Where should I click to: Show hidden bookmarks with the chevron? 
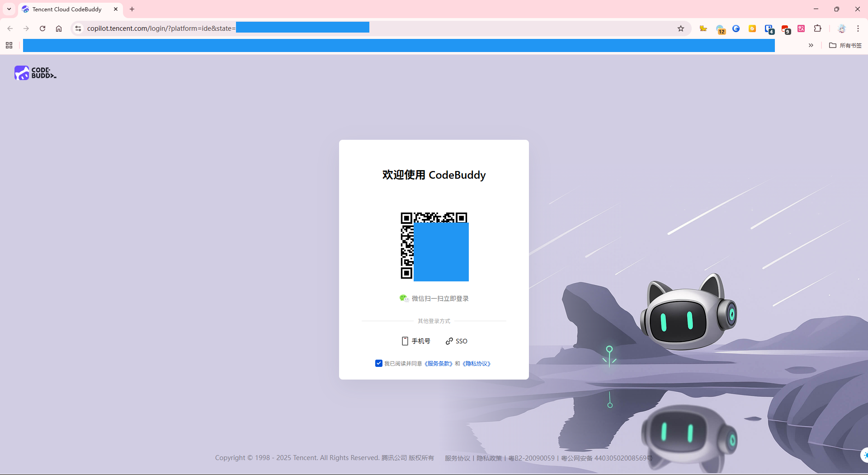pyautogui.click(x=811, y=45)
